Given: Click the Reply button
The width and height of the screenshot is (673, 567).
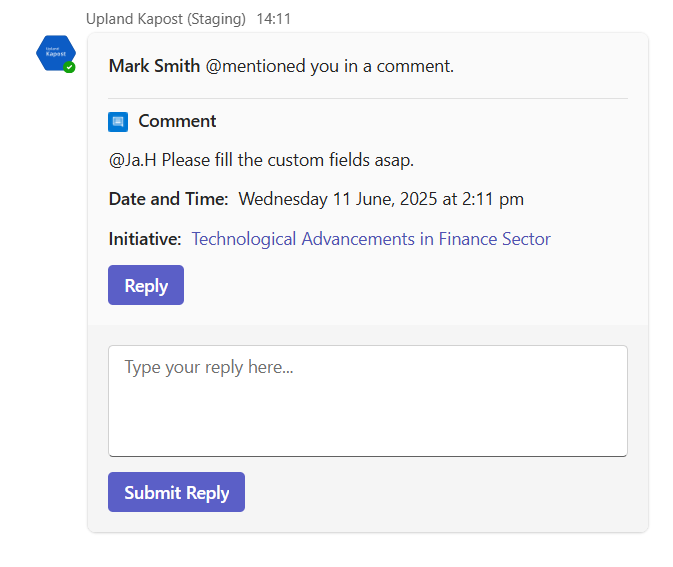Looking at the screenshot, I should click(x=146, y=285).
